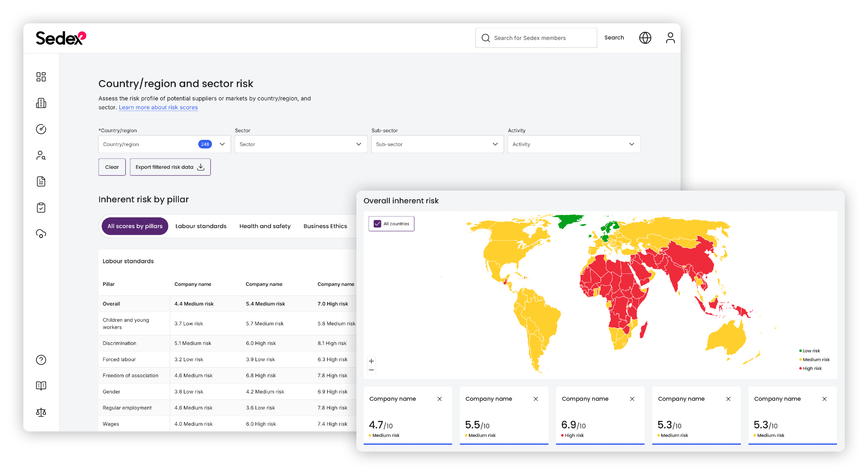Open the help question mark icon
Image resolution: width=868 pixels, height=475 pixels.
click(41, 360)
